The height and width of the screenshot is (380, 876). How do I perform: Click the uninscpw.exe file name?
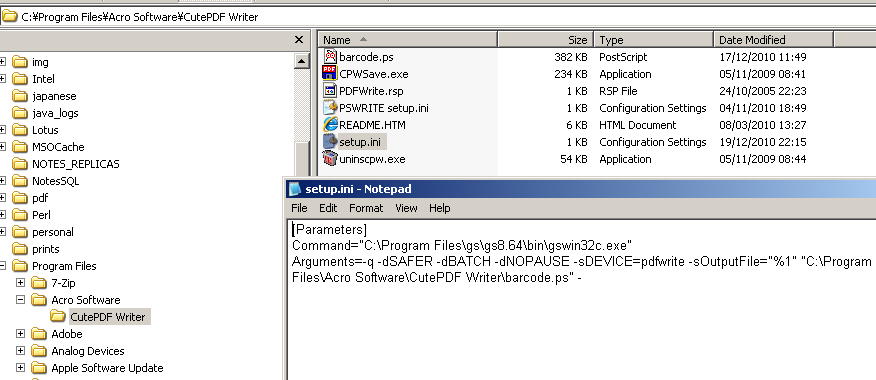coord(372,159)
